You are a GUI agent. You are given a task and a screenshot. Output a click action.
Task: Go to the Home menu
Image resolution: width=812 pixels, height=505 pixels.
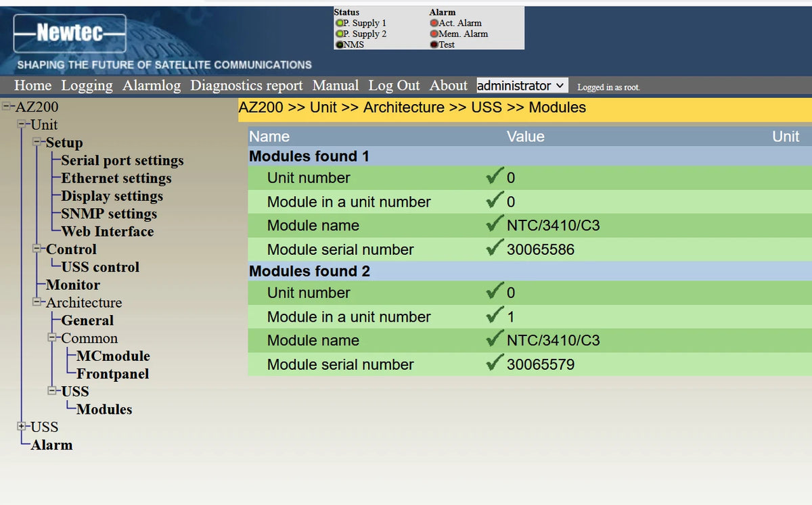click(32, 86)
